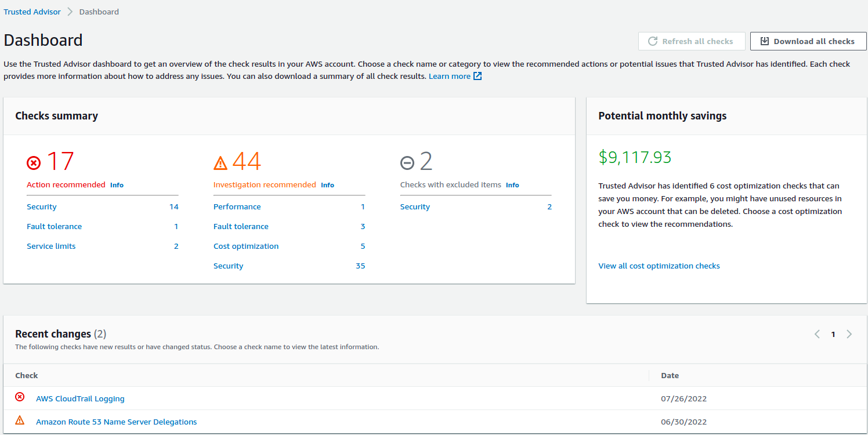The image size is (868, 435).
Task: Click the red error icon beside AWS CloudTrail Logging
Action: 20,397
